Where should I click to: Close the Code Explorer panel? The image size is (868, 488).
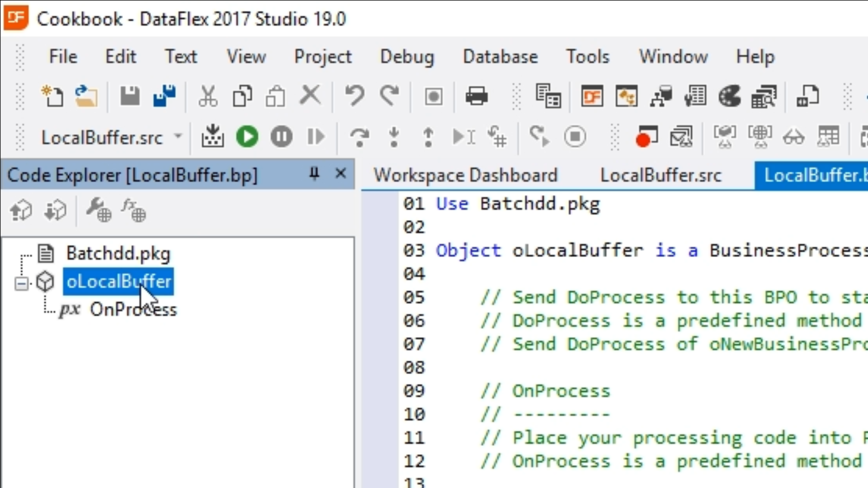341,174
